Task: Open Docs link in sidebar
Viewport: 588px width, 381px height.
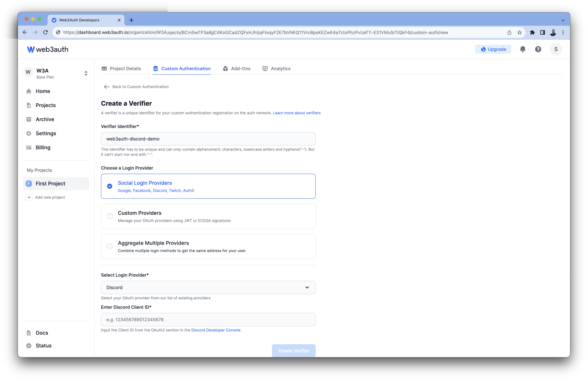Action: pyautogui.click(x=42, y=333)
